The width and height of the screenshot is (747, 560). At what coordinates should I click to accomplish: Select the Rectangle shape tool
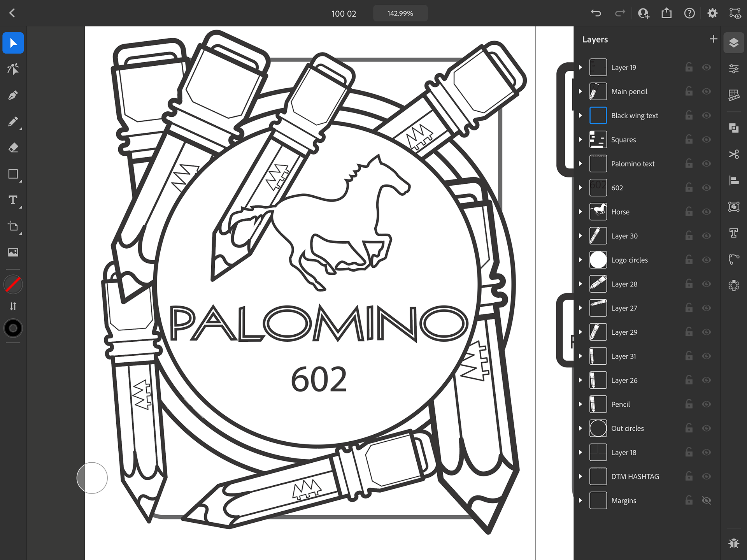pyautogui.click(x=13, y=174)
